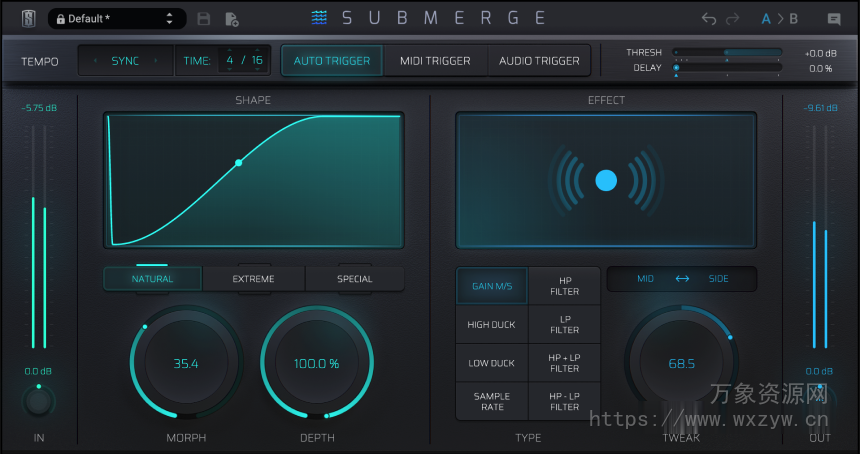Save preset with the floppy disk icon
Image resolution: width=860 pixels, height=454 pixels.
[203, 19]
